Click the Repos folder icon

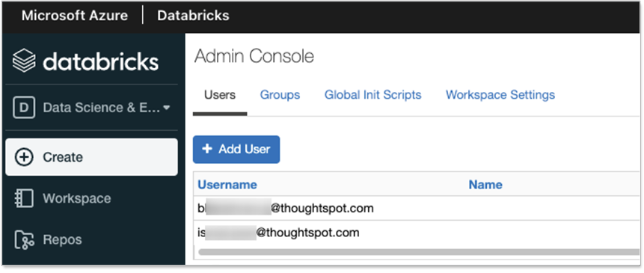point(24,240)
